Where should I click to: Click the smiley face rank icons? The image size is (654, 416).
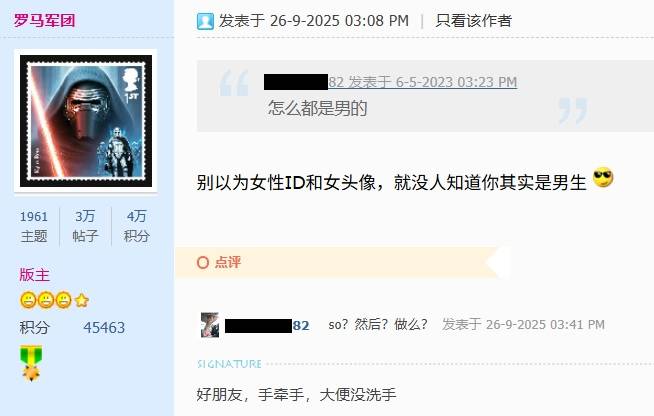click(x=46, y=300)
